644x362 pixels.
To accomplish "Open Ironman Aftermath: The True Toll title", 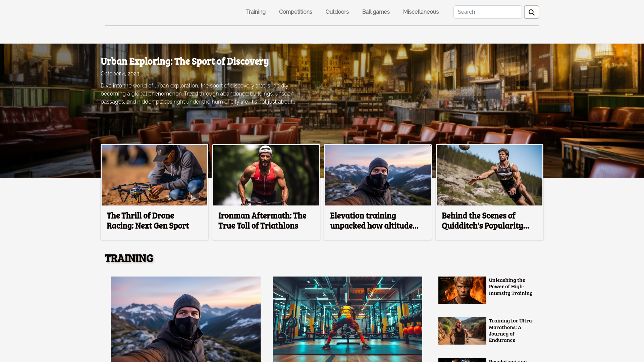I will coord(262,221).
